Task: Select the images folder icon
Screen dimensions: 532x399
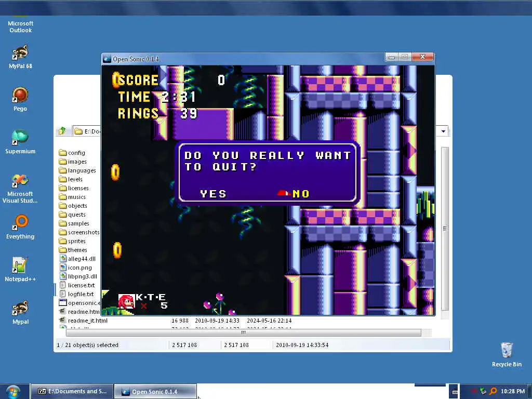Action: pyautogui.click(x=62, y=162)
